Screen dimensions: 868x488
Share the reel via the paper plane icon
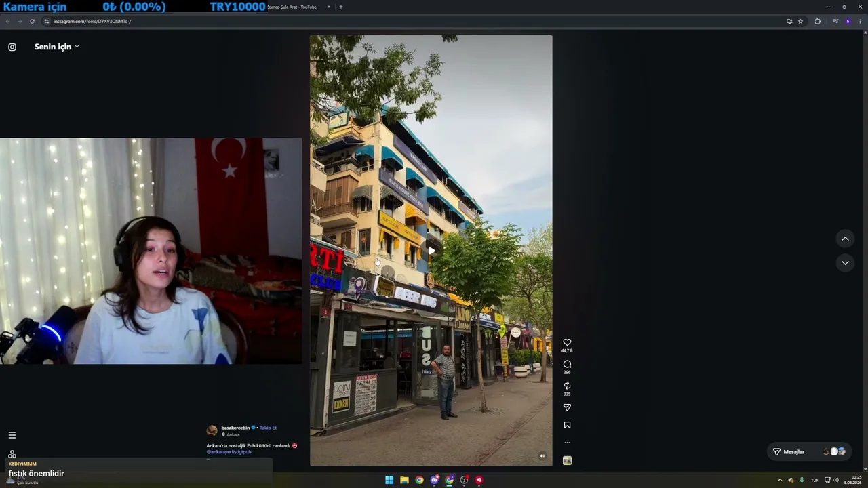567,407
